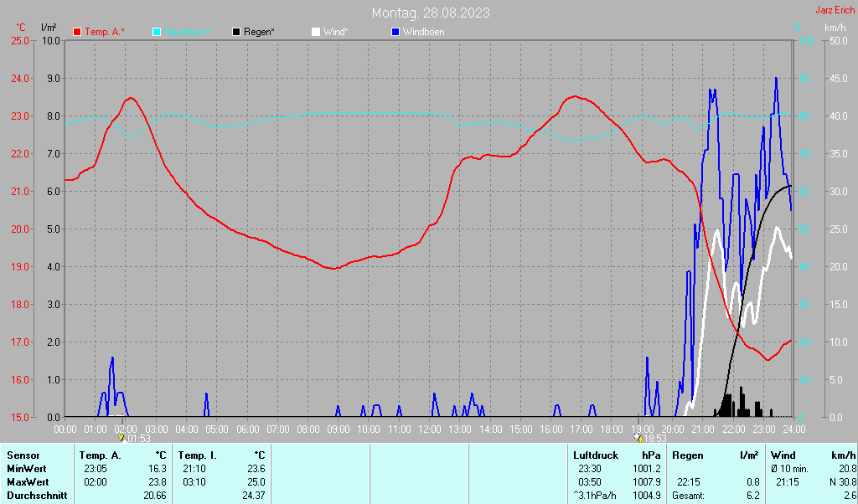This screenshot has width=858, height=504.
Task: Click the '12:00' time axis label
Action: click(x=430, y=429)
